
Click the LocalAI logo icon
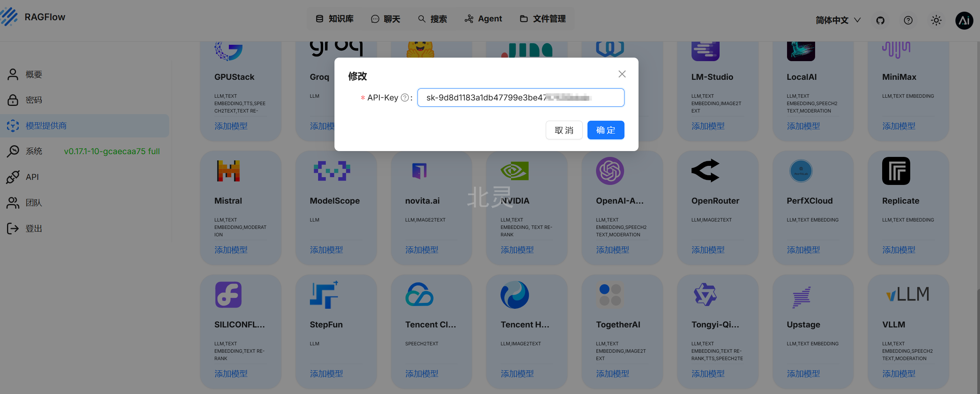click(801, 51)
